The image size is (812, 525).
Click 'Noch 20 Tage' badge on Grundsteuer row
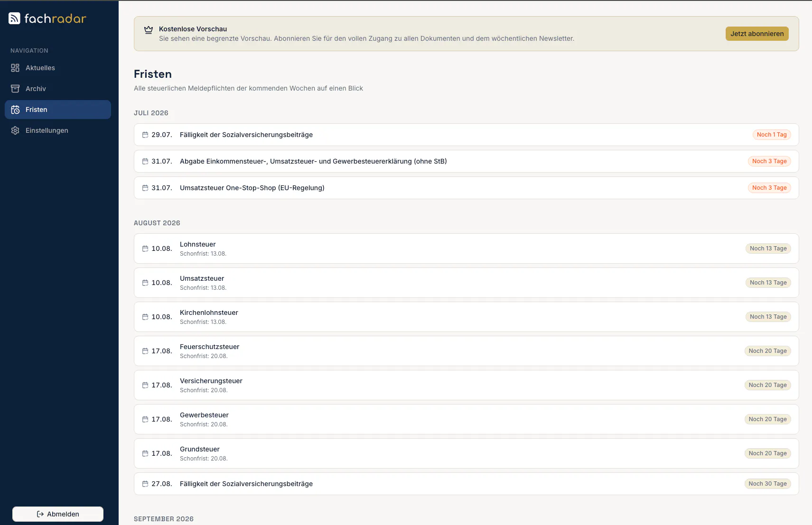click(768, 453)
